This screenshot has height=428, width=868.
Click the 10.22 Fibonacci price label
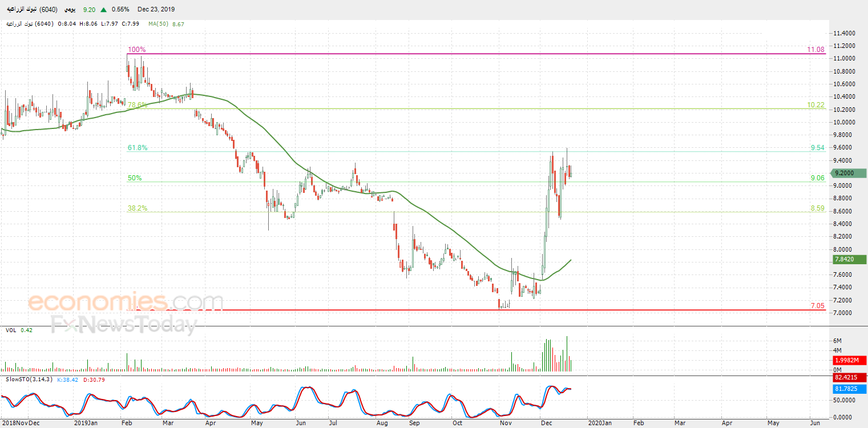pos(816,105)
